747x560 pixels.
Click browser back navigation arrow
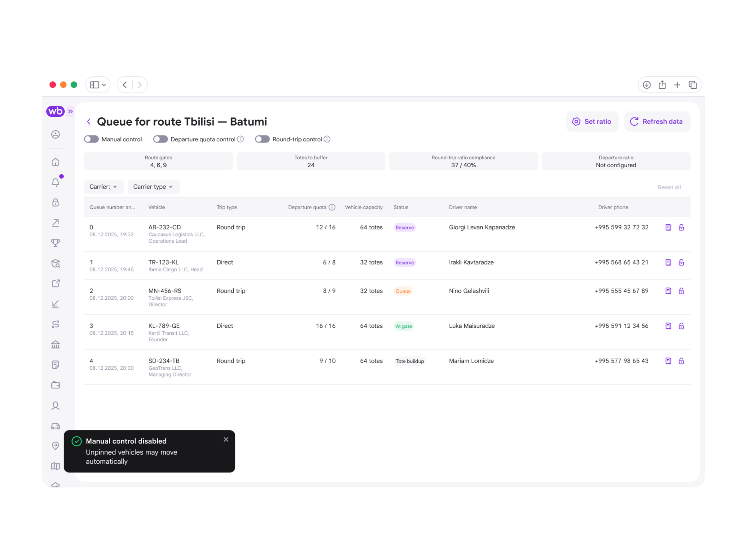pos(125,85)
